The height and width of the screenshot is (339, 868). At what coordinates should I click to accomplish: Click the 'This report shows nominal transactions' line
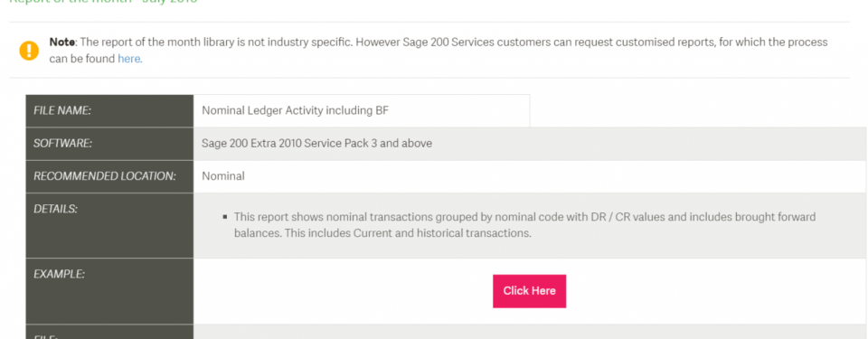524,217
